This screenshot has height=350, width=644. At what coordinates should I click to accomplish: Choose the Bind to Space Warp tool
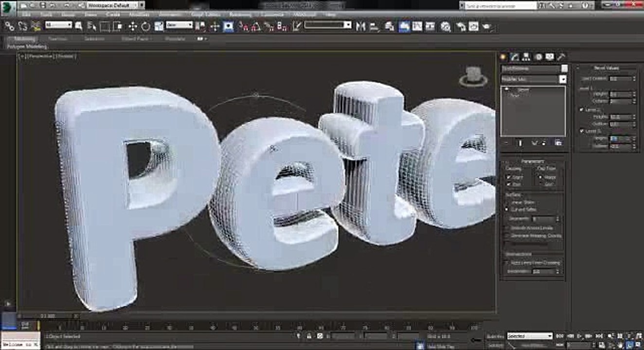pos(36,26)
